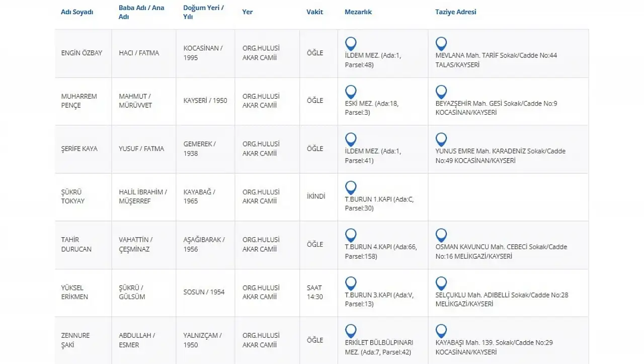The width and height of the screenshot is (644, 364).
Task: Open T.BURUN 1.KAPI cemetery pin
Action: (x=351, y=188)
